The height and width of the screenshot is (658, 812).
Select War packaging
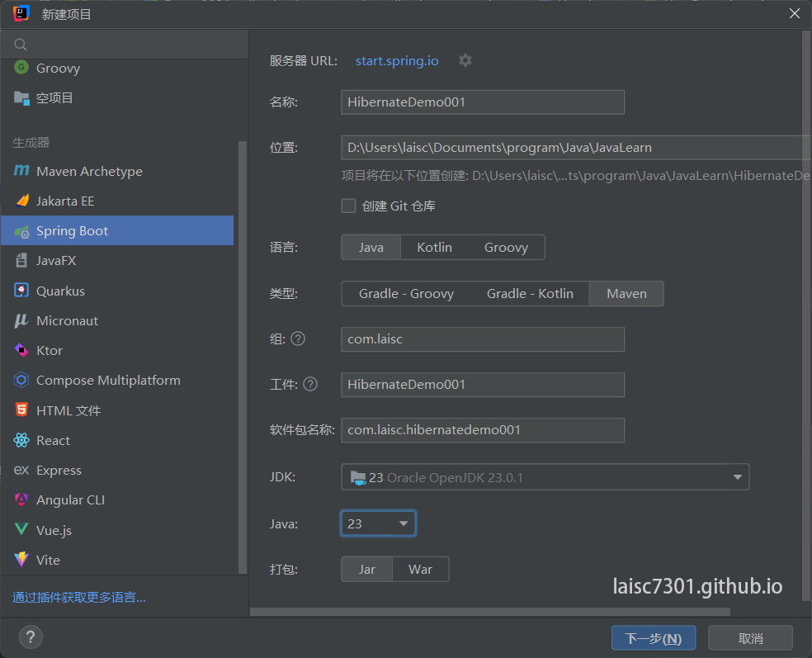(420, 569)
